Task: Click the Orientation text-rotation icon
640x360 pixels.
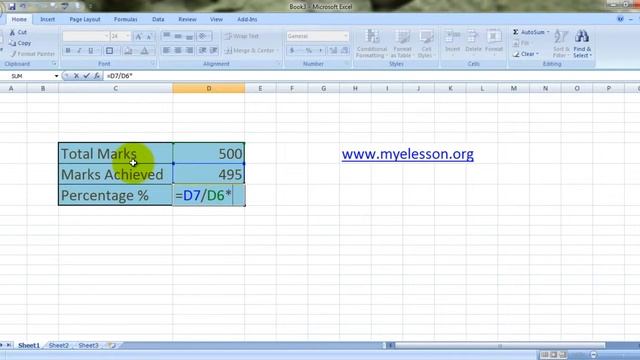Action: point(203,36)
